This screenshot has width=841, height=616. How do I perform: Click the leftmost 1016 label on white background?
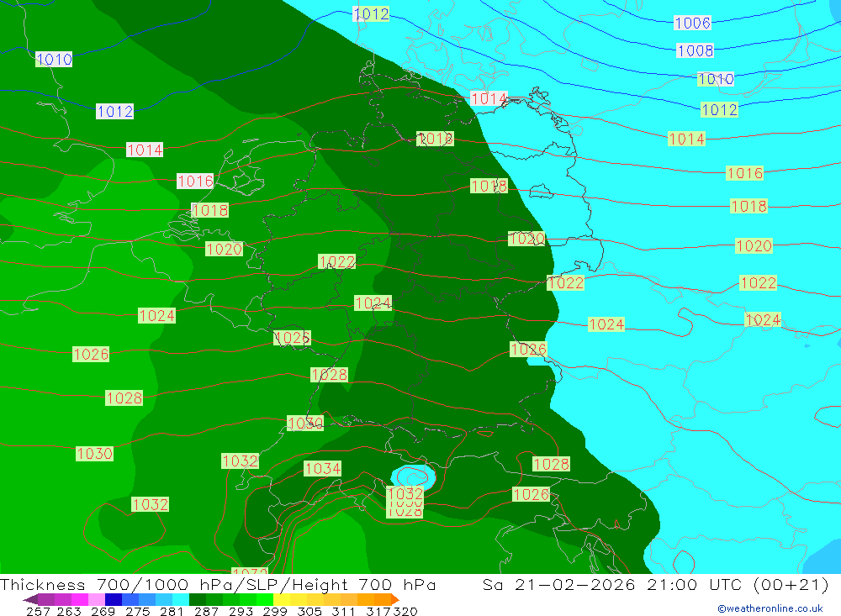[x=195, y=182]
